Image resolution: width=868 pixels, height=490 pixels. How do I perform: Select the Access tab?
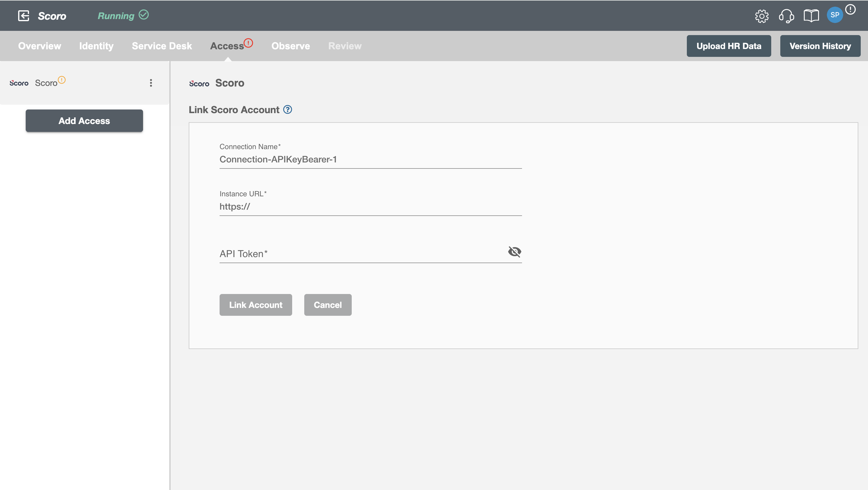[x=227, y=46]
